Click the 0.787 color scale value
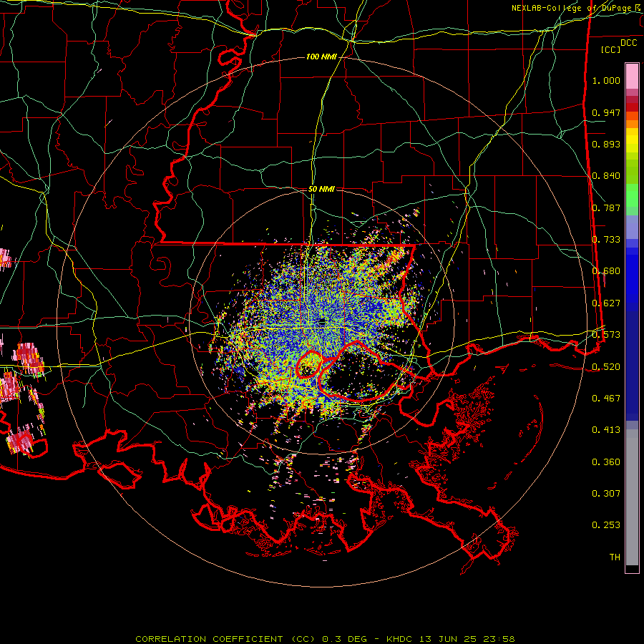644x644 pixels. 606,208
